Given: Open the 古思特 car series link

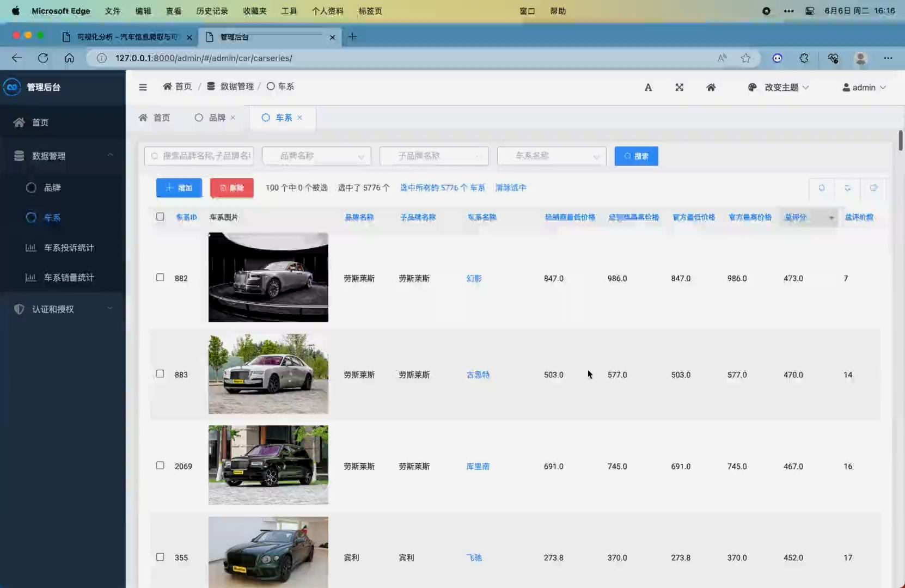Looking at the screenshot, I should tap(478, 375).
